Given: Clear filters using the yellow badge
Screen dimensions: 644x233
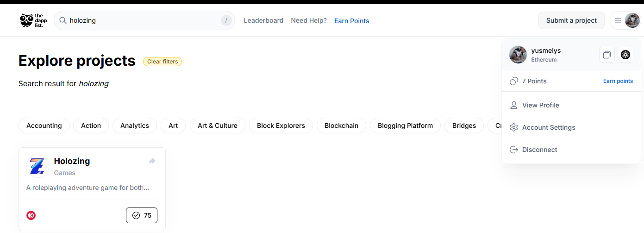Looking at the screenshot, I should click(x=163, y=62).
